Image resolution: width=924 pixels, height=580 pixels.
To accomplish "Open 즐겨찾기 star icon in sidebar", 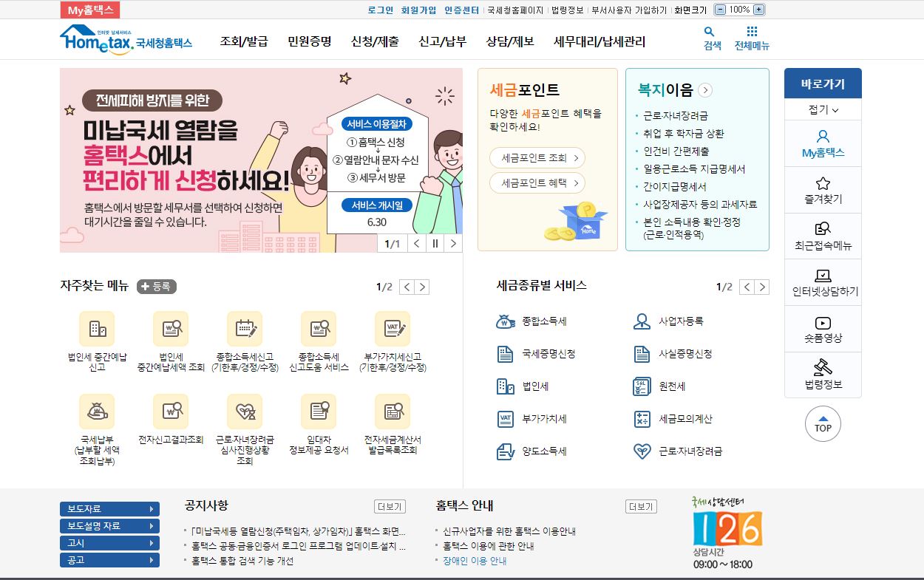I will (x=823, y=184).
